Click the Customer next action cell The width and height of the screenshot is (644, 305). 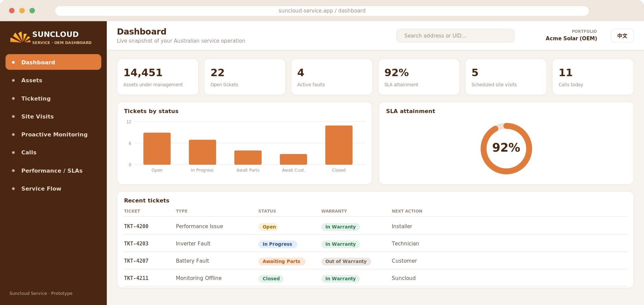point(404,261)
